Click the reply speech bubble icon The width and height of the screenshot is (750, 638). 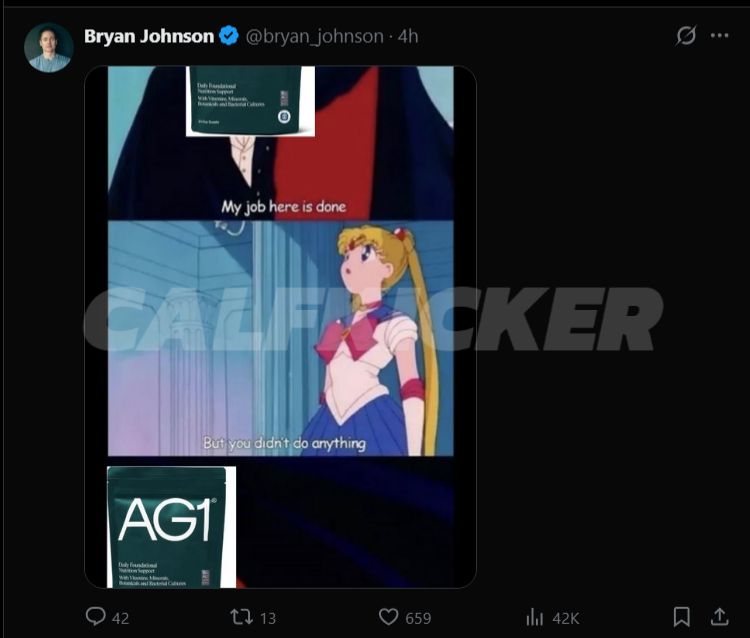pyautogui.click(x=96, y=616)
